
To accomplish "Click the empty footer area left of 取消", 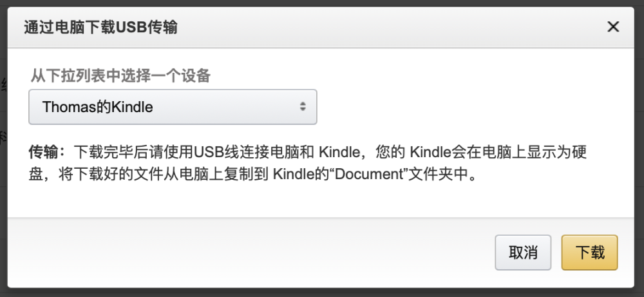I will [258, 252].
